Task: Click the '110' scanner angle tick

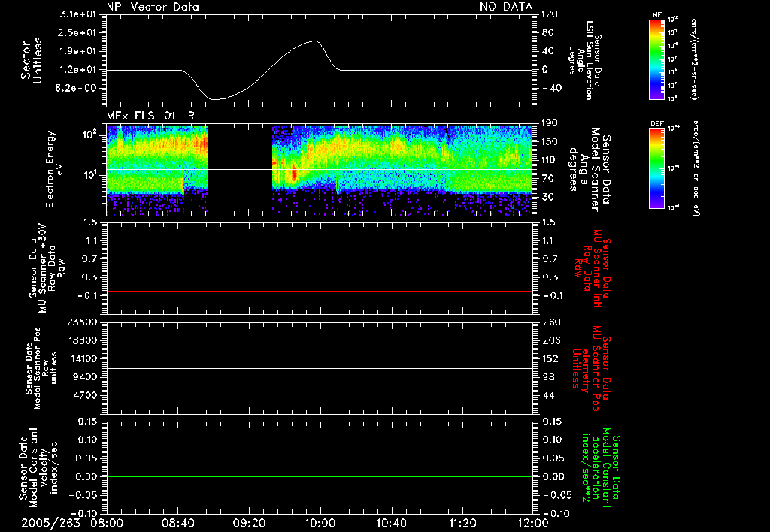Action: click(550, 160)
